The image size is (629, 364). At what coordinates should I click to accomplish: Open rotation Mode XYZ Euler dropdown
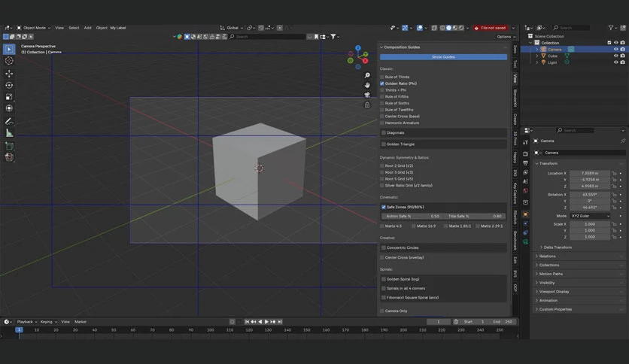point(590,216)
